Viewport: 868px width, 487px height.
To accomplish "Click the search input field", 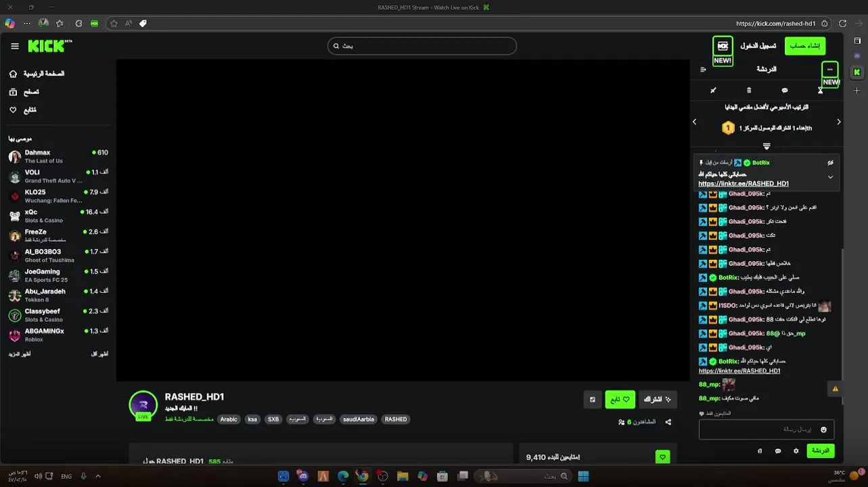I will (x=422, y=46).
